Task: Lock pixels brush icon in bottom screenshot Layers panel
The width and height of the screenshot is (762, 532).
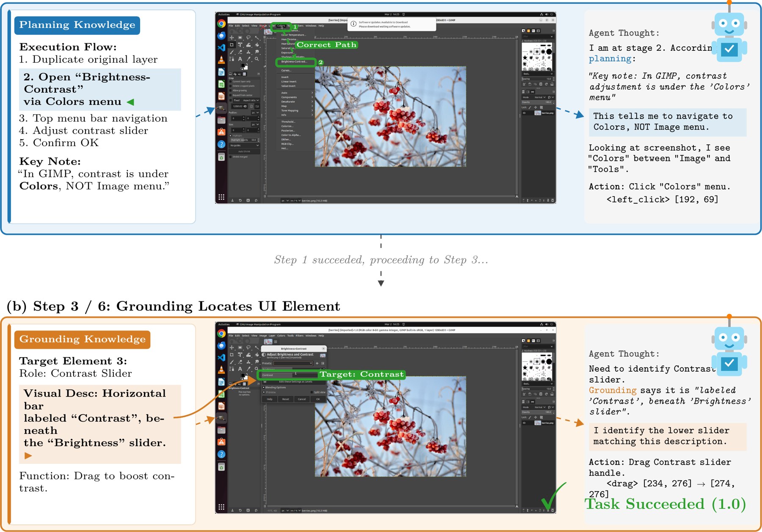Action: click(x=530, y=417)
